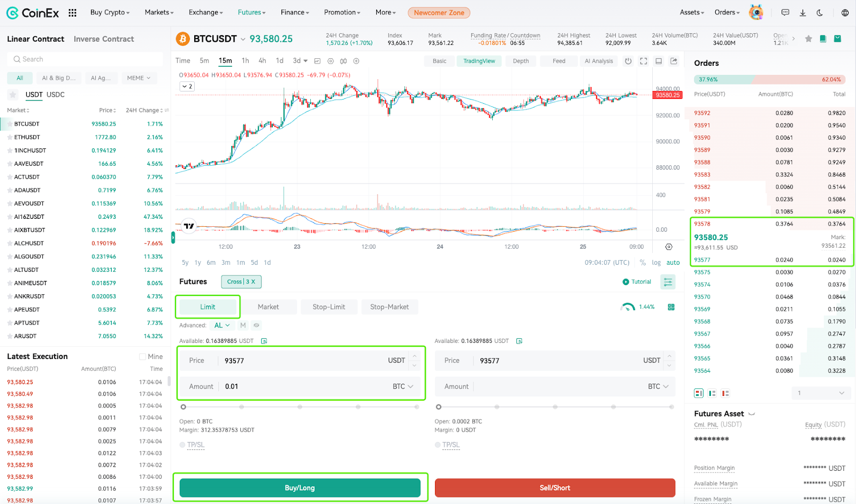Open the Futures menu in top navigation

(251, 12)
